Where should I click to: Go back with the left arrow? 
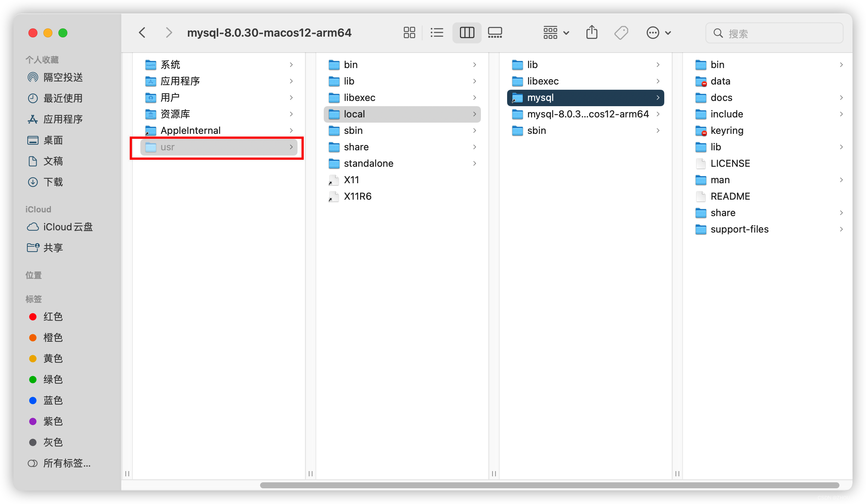tap(142, 33)
